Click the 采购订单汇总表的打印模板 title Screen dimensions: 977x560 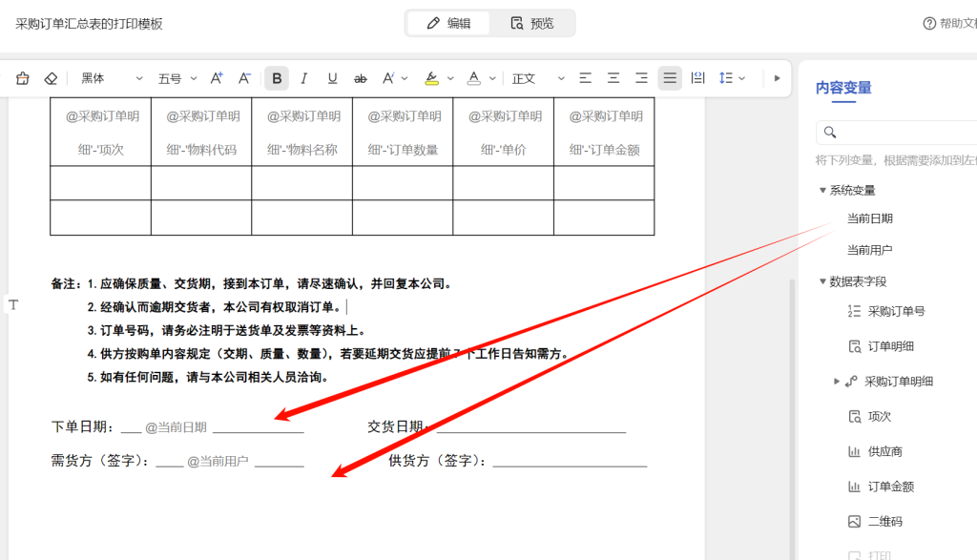click(89, 24)
